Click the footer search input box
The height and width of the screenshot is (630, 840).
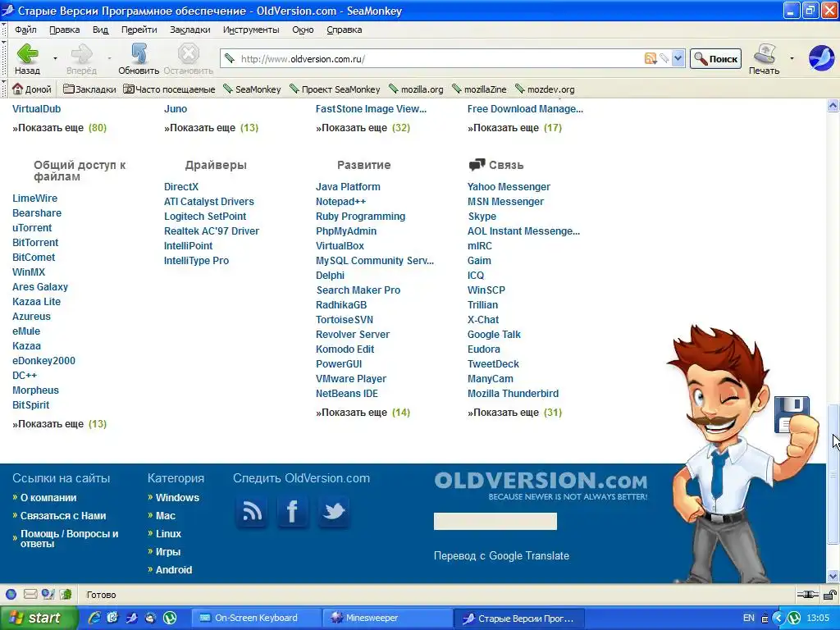(495, 521)
